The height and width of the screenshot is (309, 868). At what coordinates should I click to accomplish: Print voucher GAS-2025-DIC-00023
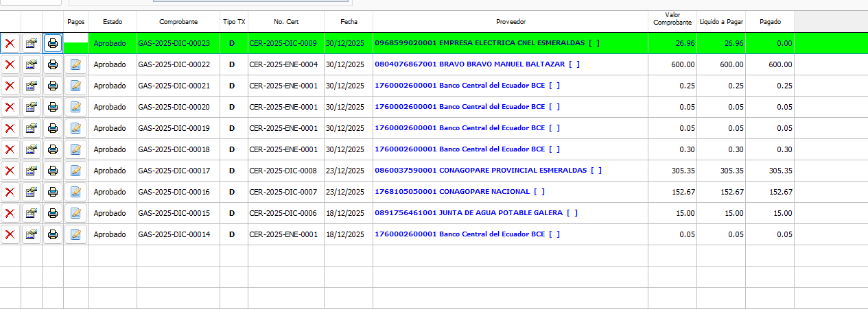[x=53, y=44]
